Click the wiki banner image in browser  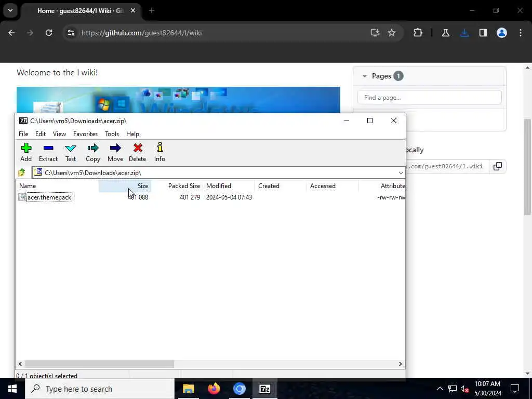(x=178, y=100)
